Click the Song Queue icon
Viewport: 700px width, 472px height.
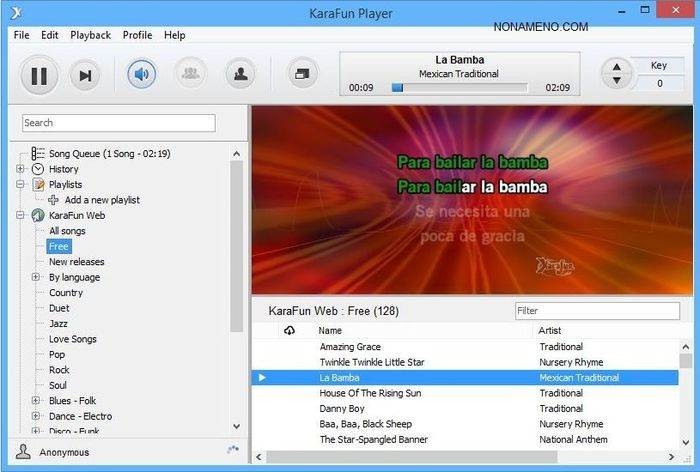pos(38,154)
